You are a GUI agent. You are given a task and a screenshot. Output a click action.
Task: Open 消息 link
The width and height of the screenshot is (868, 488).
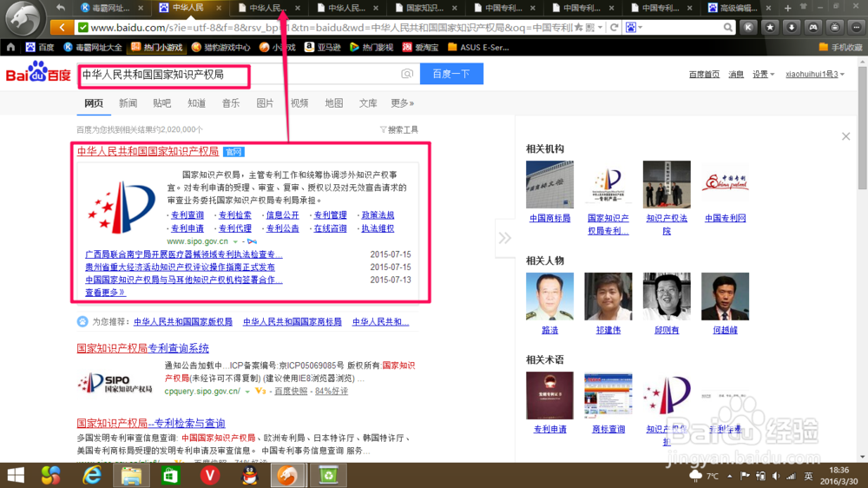coord(736,74)
